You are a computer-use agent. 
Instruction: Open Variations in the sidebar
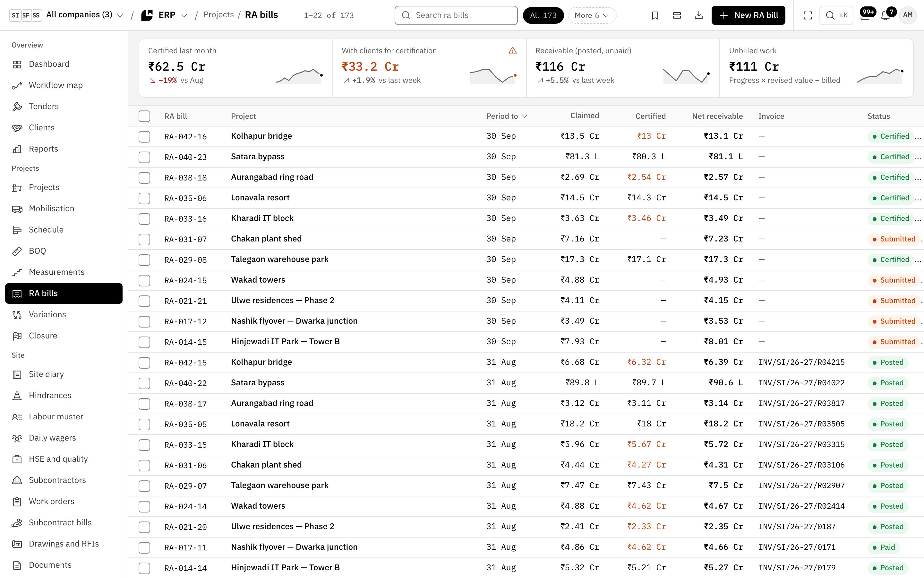tap(64, 315)
